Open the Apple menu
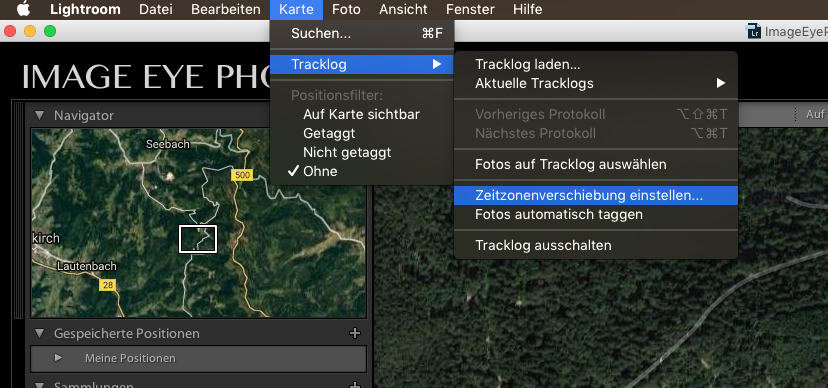This screenshot has width=828, height=388. [24, 9]
